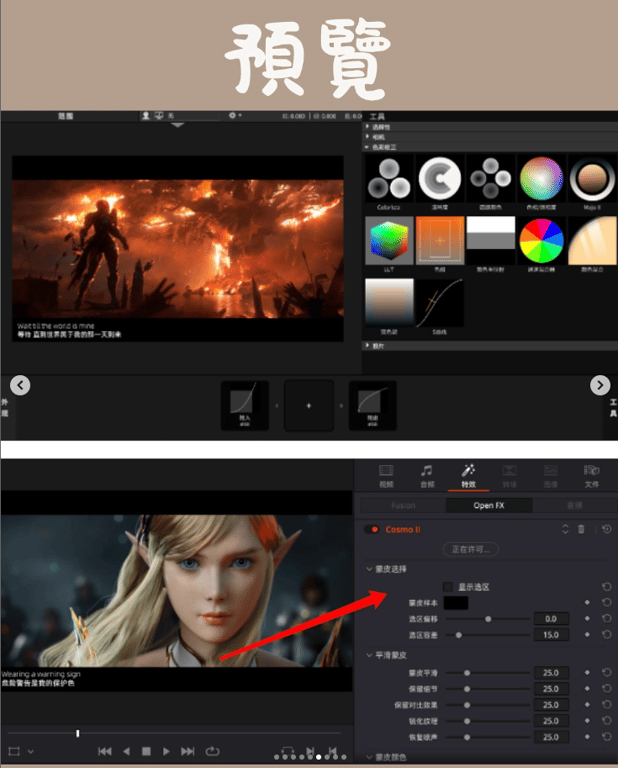Collapse the 蒙皮选择 section
The image size is (618, 768).
[369, 569]
